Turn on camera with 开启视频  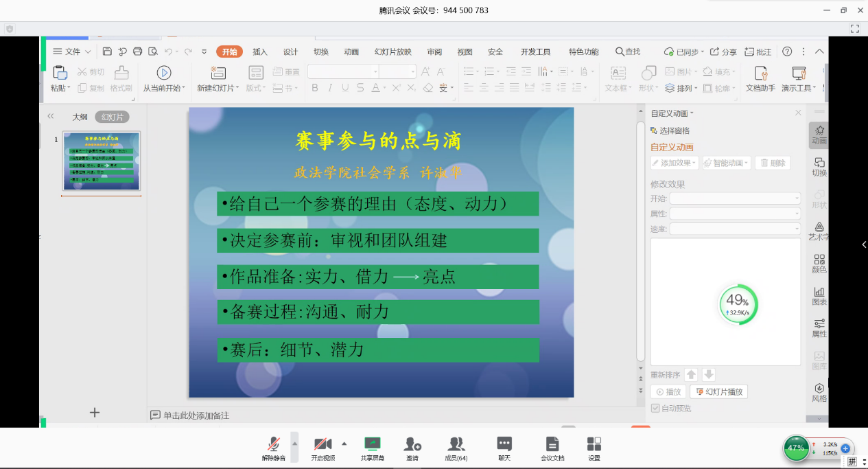tap(322, 448)
